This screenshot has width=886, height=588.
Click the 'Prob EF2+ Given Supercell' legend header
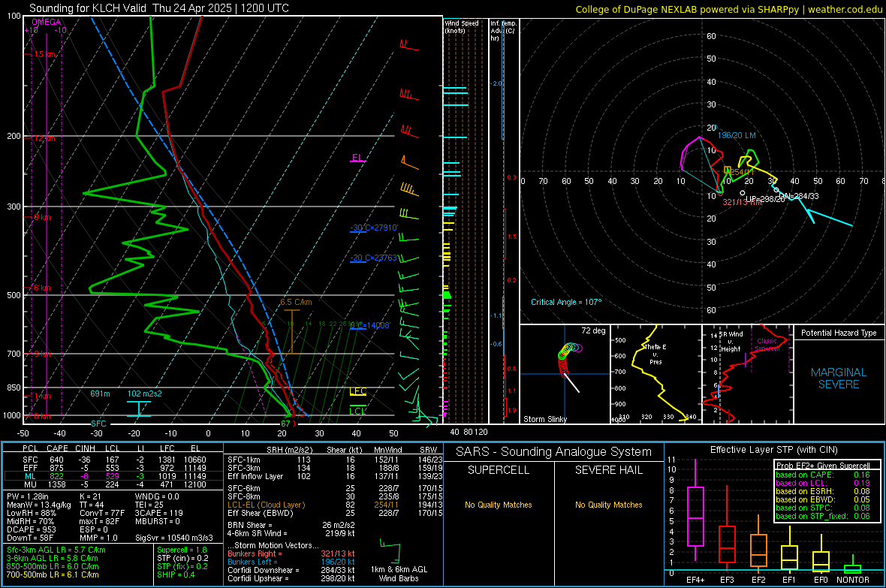click(823, 466)
